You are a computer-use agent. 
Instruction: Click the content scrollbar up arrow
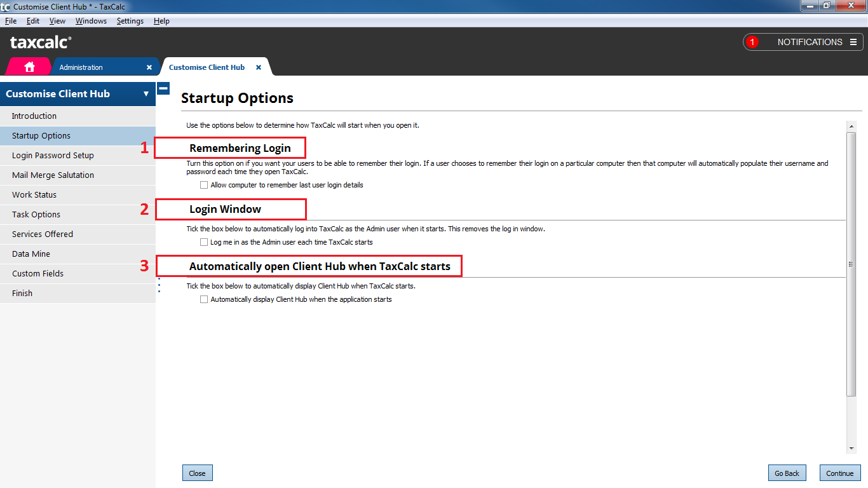(x=851, y=126)
